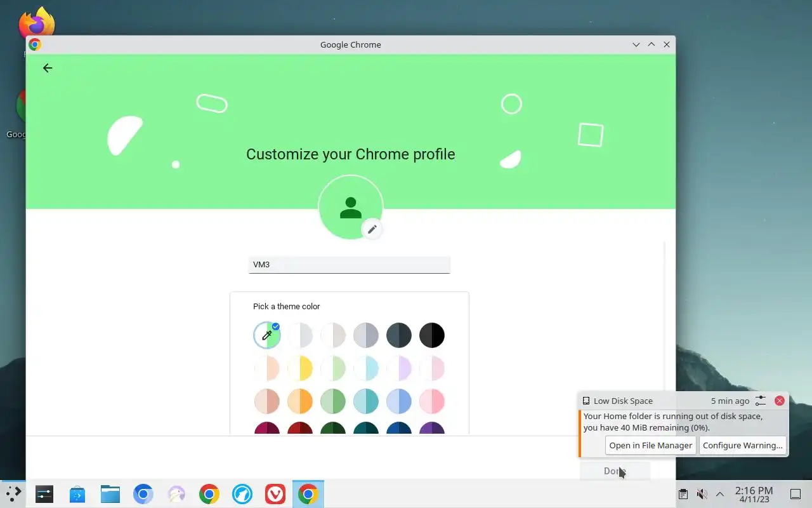Viewport: 812px width, 508px height.
Task: Click the profile name field containing VM3
Action: 350,265
